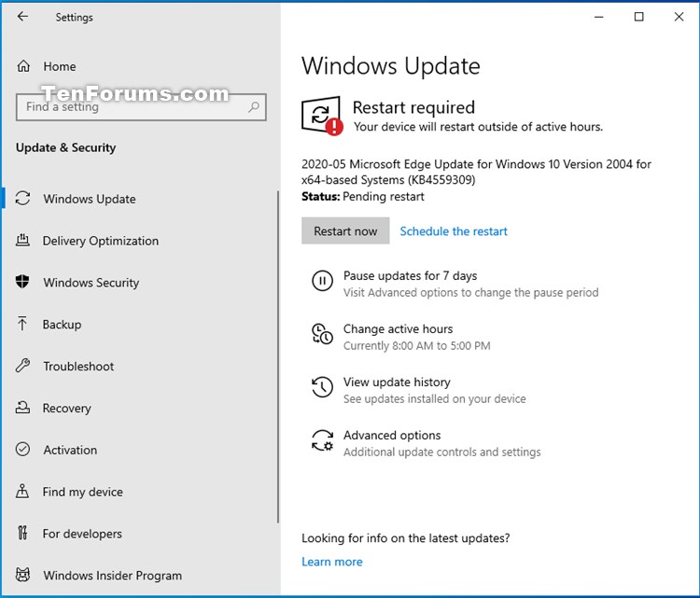Open Advanced options

pos(392,435)
